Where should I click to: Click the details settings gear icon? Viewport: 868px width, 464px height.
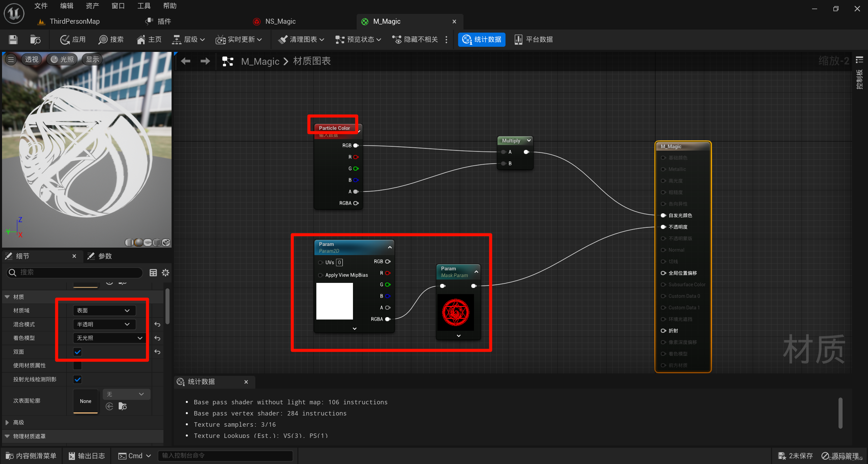(165, 273)
